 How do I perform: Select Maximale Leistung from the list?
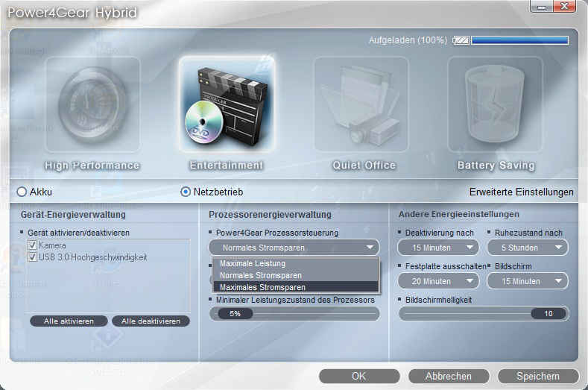[296, 263]
